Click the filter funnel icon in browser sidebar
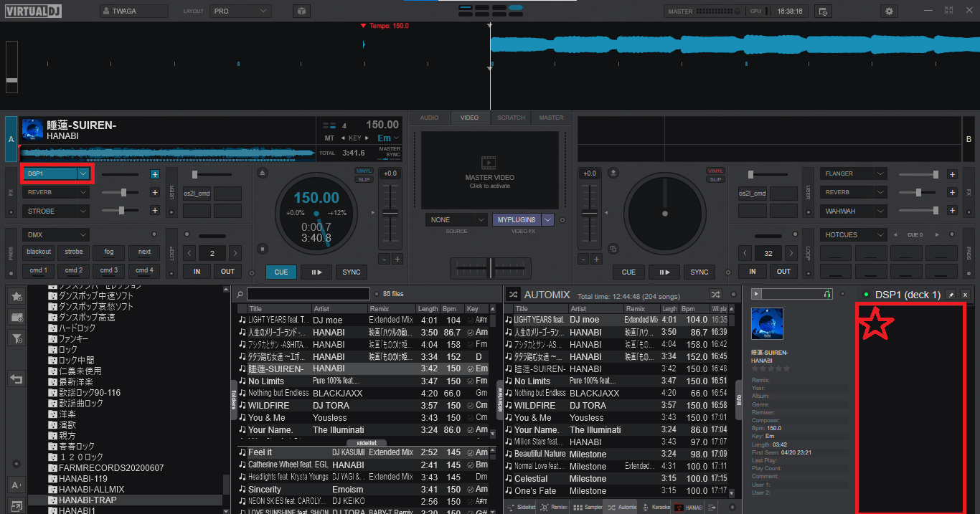The height and width of the screenshot is (514, 980). click(x=17, y=338)
